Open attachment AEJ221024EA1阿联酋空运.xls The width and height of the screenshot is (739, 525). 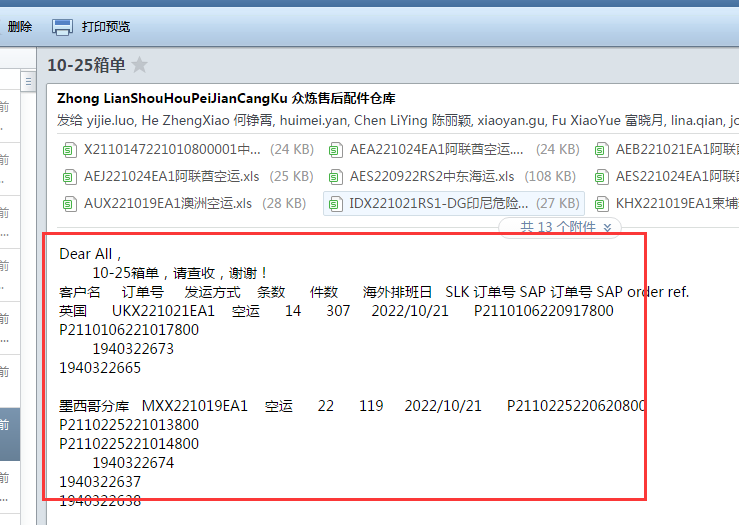point(172,176)
